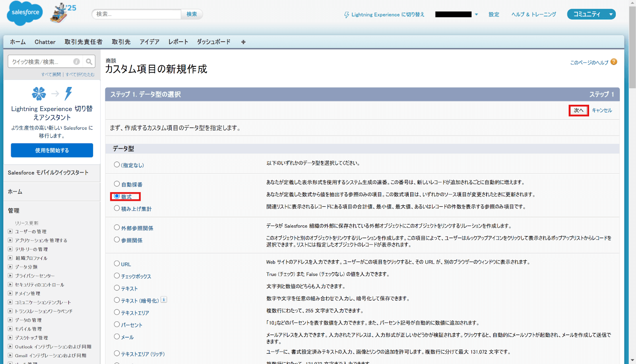Click the info circle in the quick find field

pos(76,61)
